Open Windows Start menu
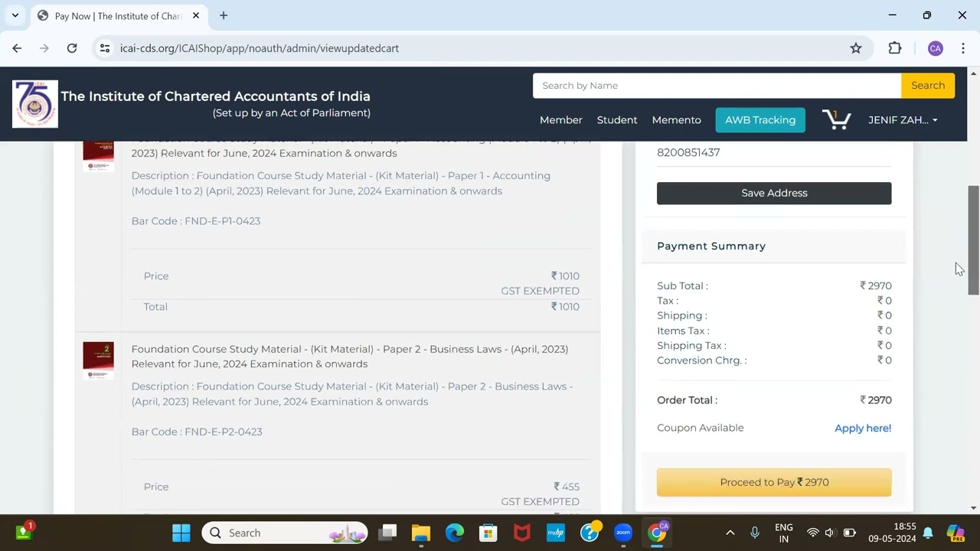The height and width of the screenshot is (551, 980). click(181, 533)
